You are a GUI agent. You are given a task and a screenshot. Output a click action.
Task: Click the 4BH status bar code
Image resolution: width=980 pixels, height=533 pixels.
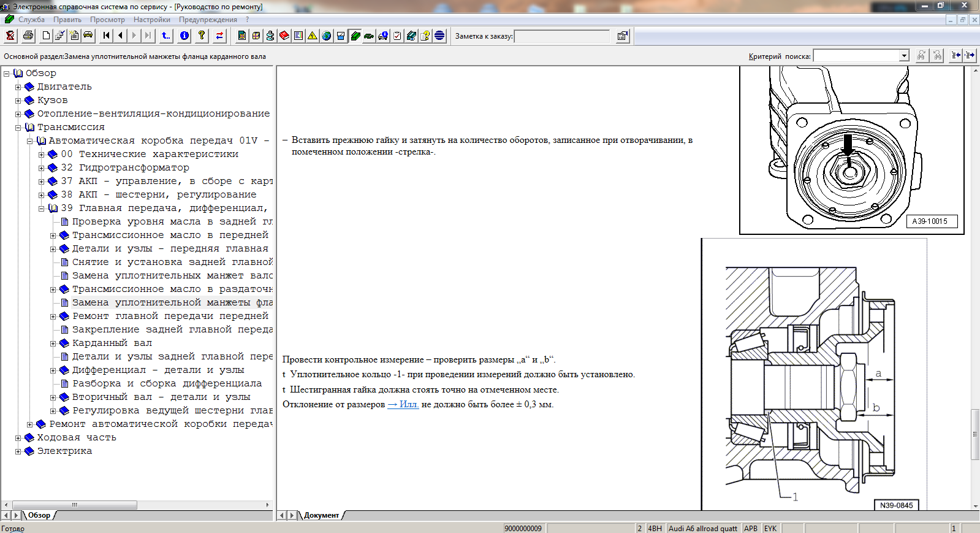tap(655, 528)
